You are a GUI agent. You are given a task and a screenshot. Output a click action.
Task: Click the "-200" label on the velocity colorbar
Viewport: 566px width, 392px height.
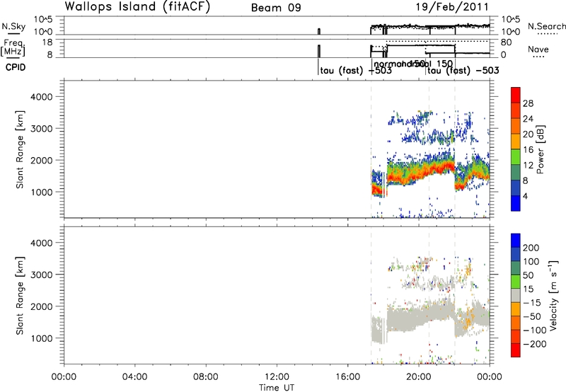[534, 344]
